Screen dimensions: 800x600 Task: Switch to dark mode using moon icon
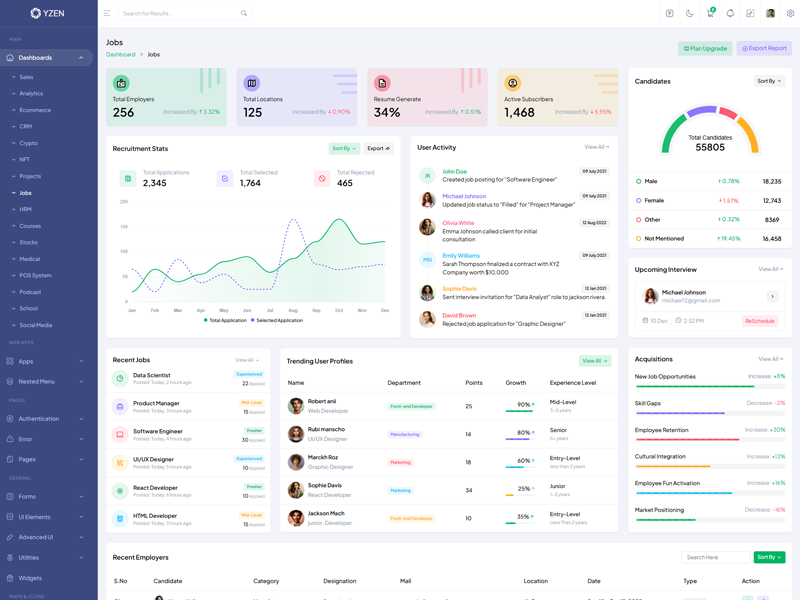coord(690,13)
